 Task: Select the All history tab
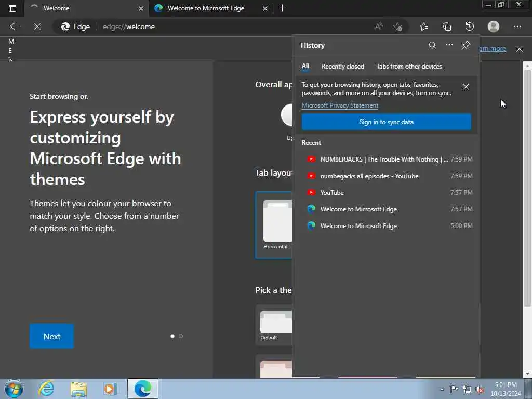[x=305, y=66]
